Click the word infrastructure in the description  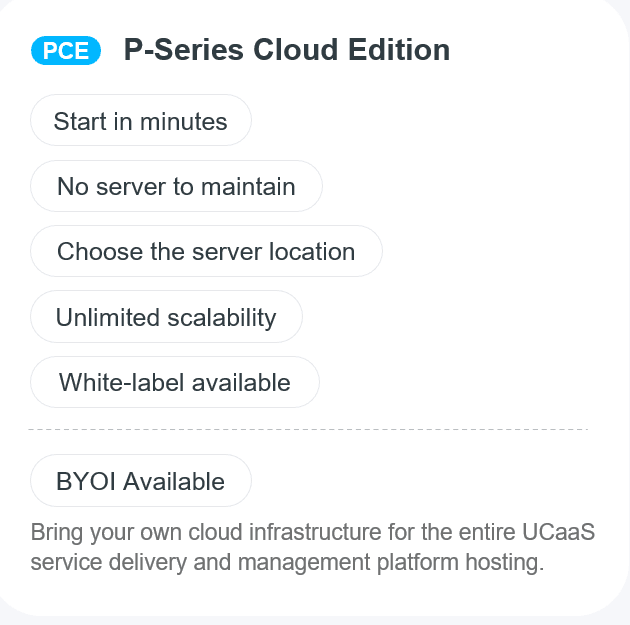(315, 532)
